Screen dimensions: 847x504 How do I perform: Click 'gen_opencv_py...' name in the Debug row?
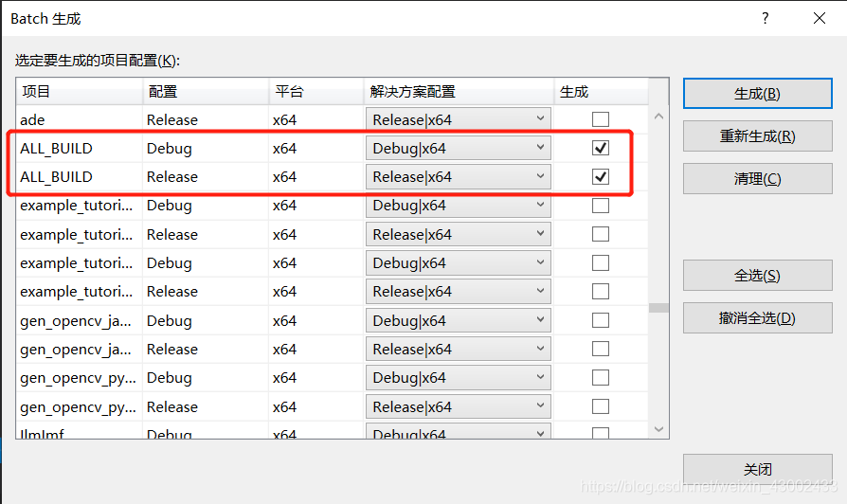click(78, 378)
